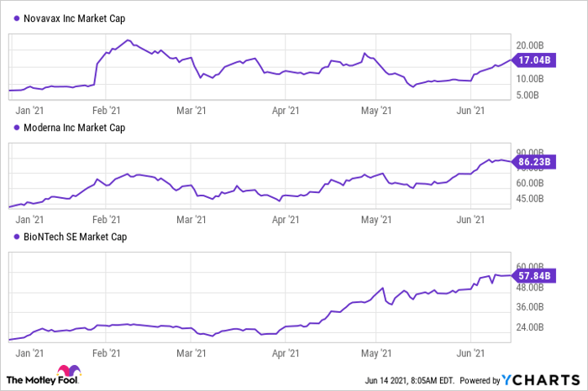Click the Apr '21 label on BioNTech chart

288,354
